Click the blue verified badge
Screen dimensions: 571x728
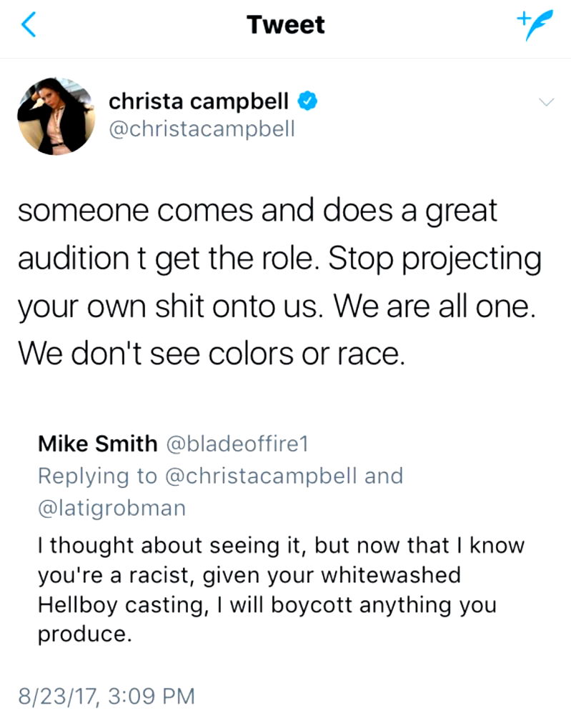[x=309, y=102]
